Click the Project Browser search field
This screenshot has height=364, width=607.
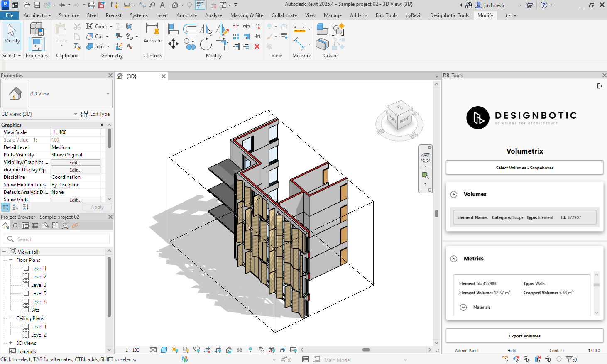click(x=58, y=239)
